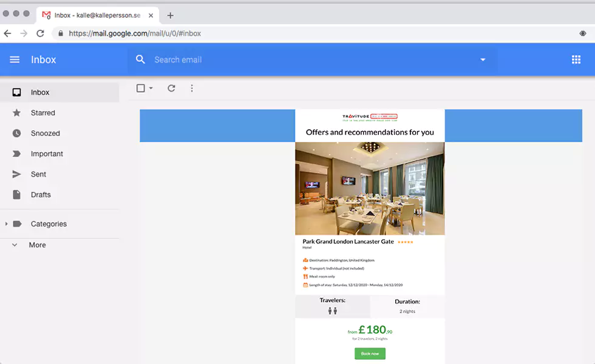Switch to the Inbox tab in the sidebar

[x=40, y=92]
